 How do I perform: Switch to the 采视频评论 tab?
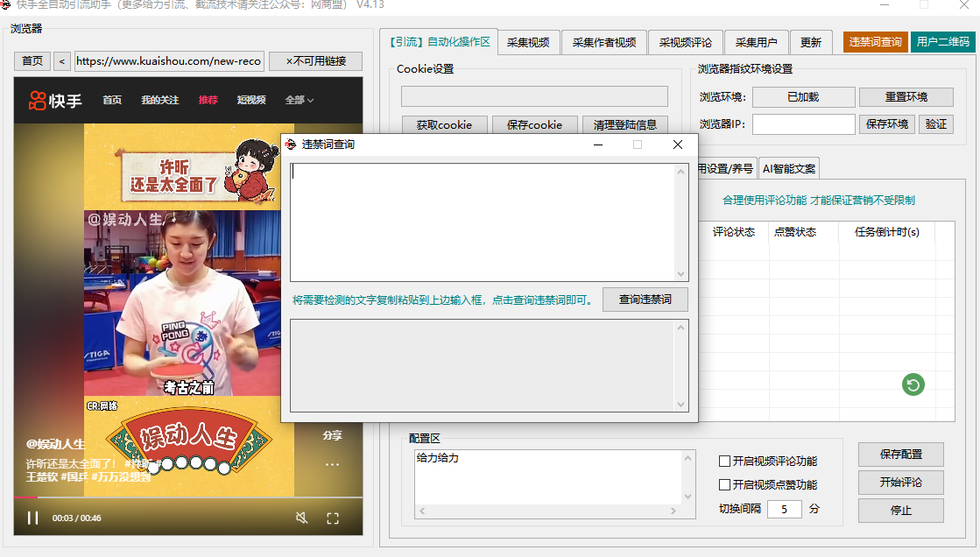click(x=686, y=43)
